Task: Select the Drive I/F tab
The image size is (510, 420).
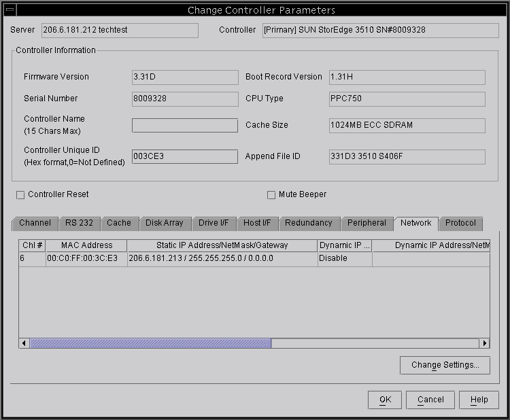Action: coord(214,224)
